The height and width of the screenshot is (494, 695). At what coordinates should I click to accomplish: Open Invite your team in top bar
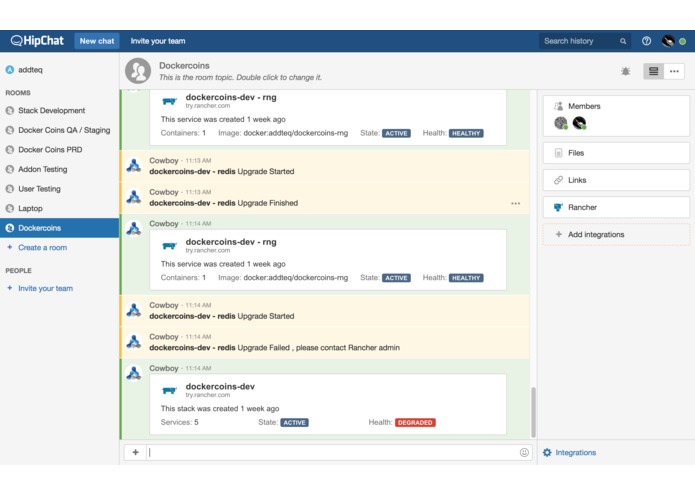(x=158, y=41)
